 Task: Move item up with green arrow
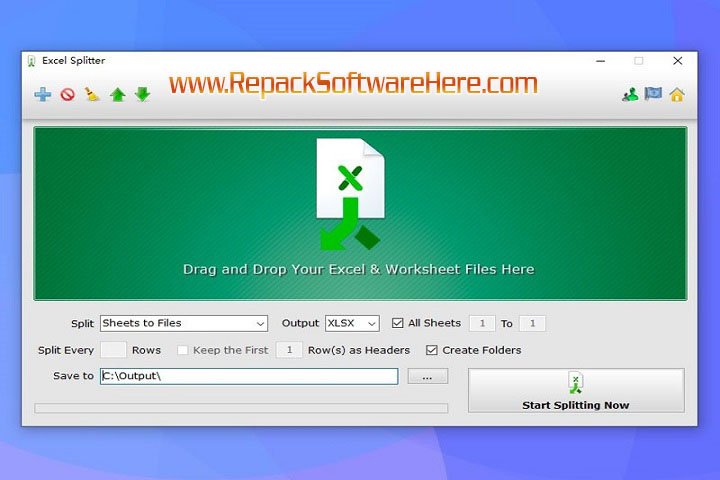[x=118, y=95]
